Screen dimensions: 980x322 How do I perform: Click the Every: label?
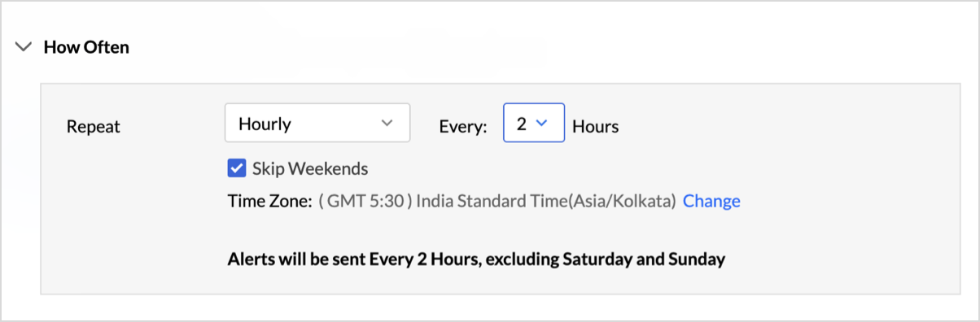[463, 126]
